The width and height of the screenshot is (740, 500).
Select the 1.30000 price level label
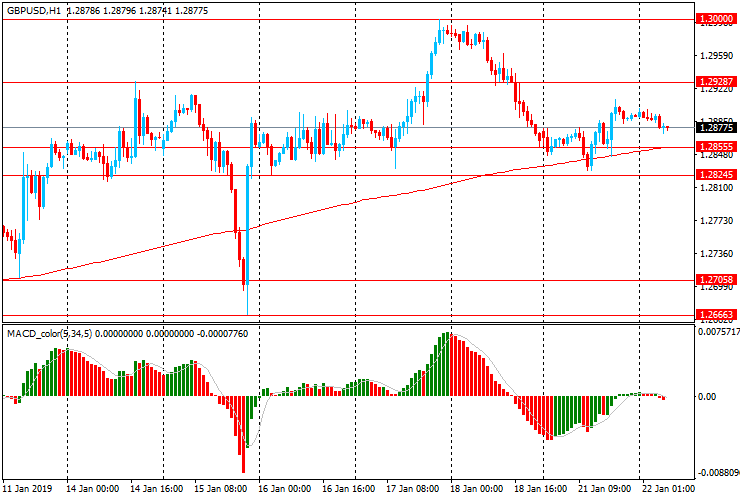pos(716,19)
